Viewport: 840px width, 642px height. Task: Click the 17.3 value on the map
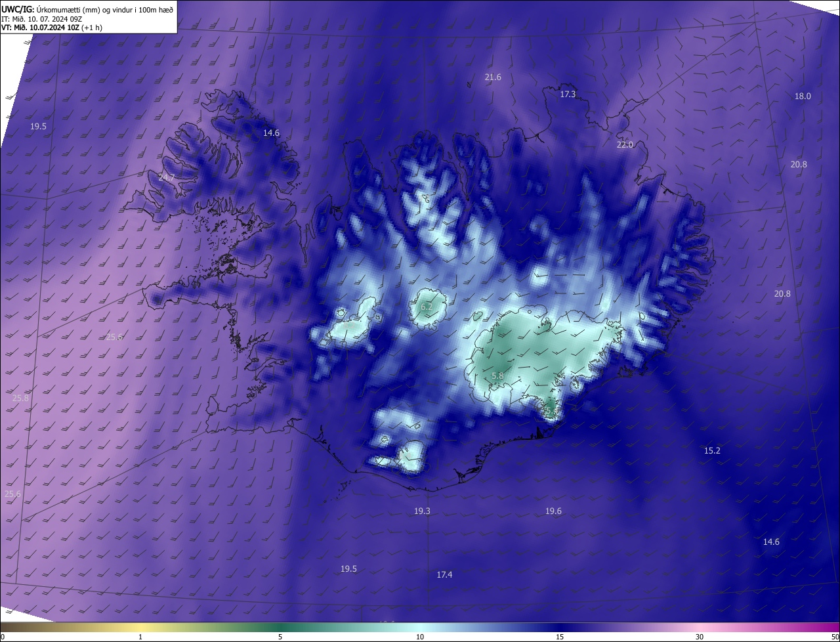(x=568, y=95)
